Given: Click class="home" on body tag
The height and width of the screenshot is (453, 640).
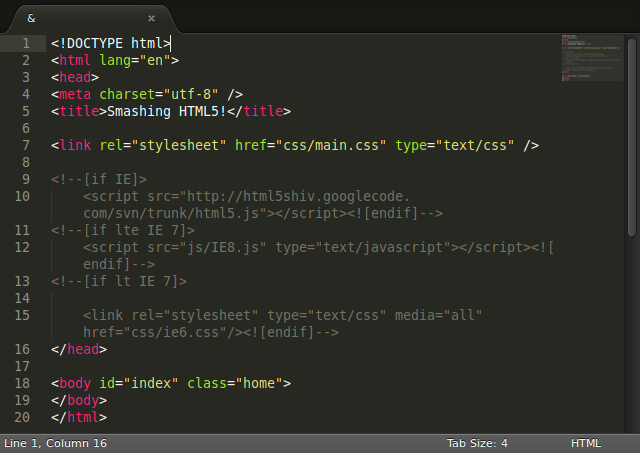Looking at the screenshot, I should 235,384.
